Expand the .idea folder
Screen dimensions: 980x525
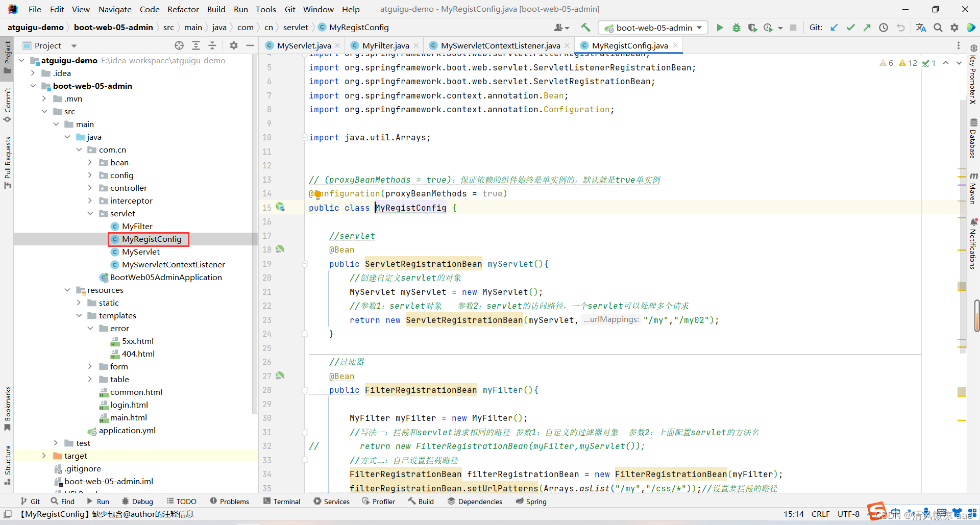[33, 73]
